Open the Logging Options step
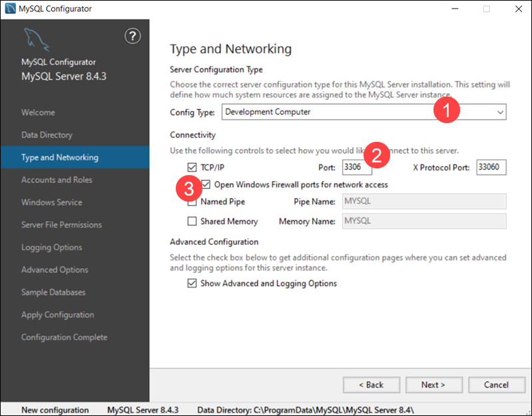The image size is (532, 416). 52,248
